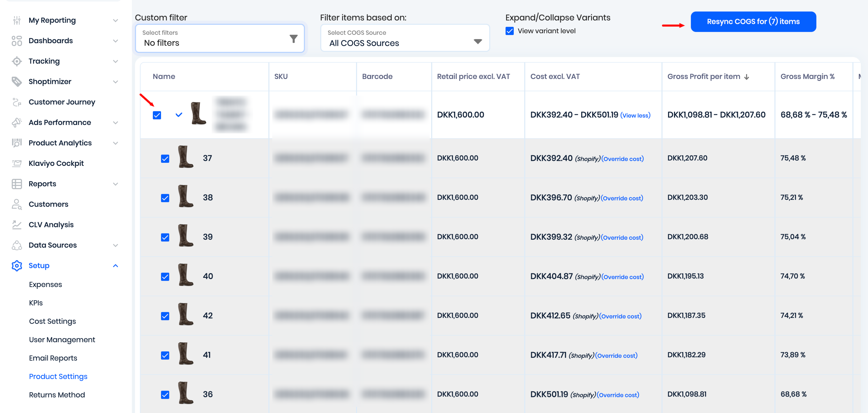This screenshot has width=868, height=413.
Task: Click the funnel icon in Custom filter
Action: pos(293,39)
